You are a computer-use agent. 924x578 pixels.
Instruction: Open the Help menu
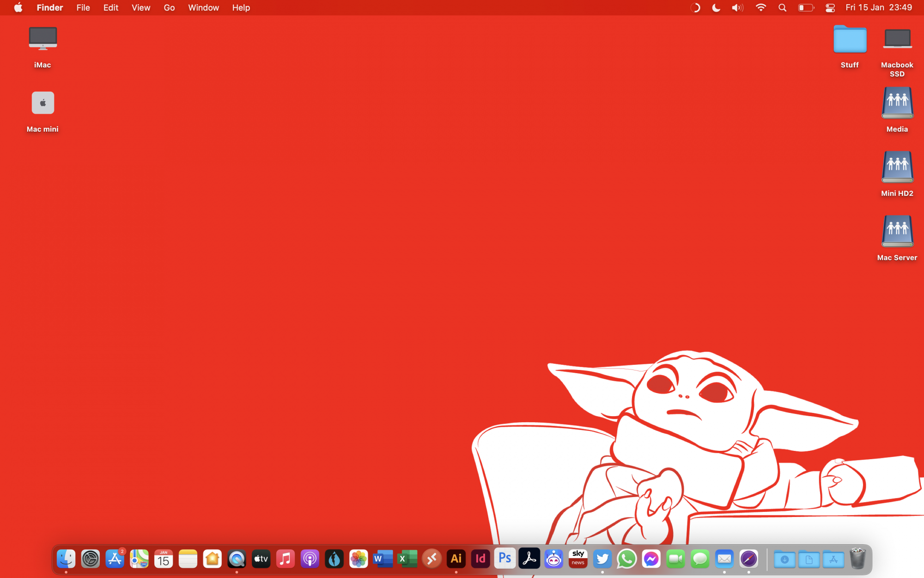(x=241, y=7)
